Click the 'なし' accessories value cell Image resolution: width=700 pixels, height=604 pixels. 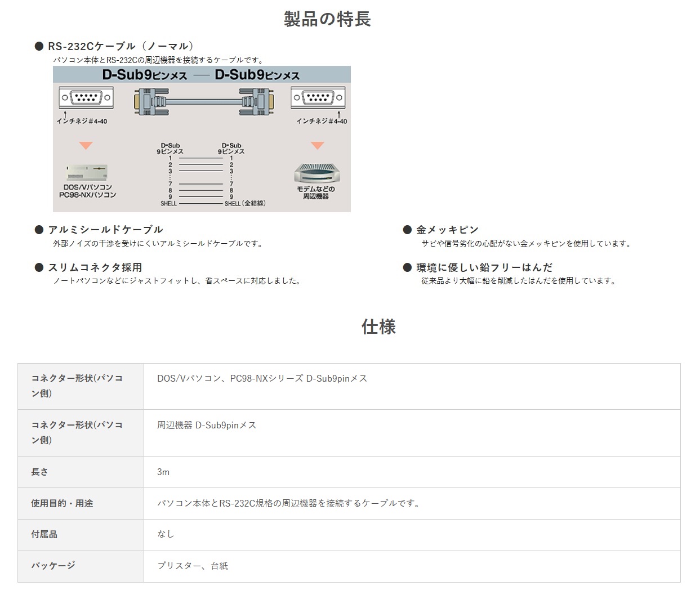click(412, 535)
